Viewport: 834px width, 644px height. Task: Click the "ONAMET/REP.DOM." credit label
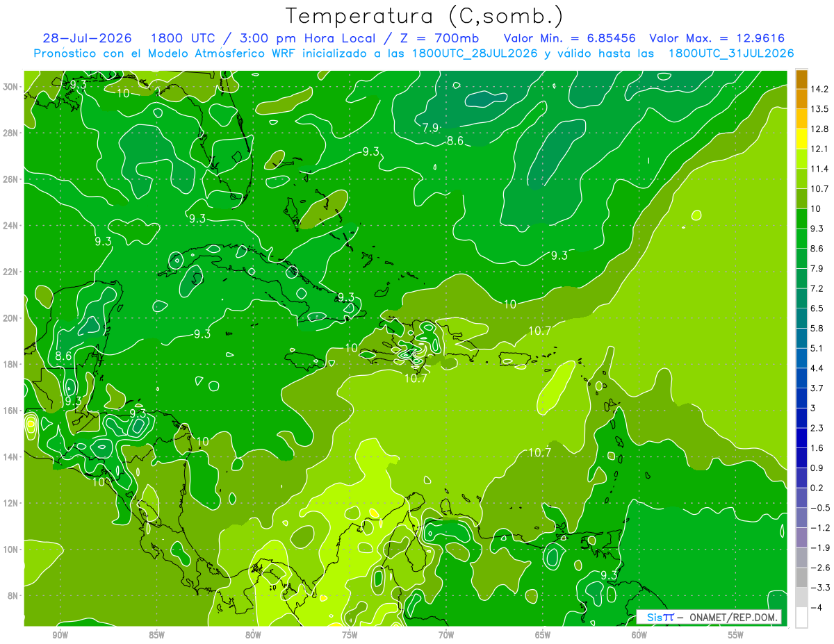[x=733, y=617]
